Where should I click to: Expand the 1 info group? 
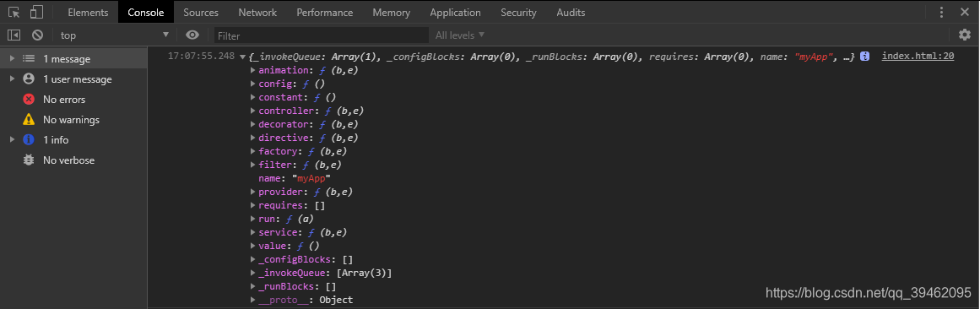(x=12, y=139)
